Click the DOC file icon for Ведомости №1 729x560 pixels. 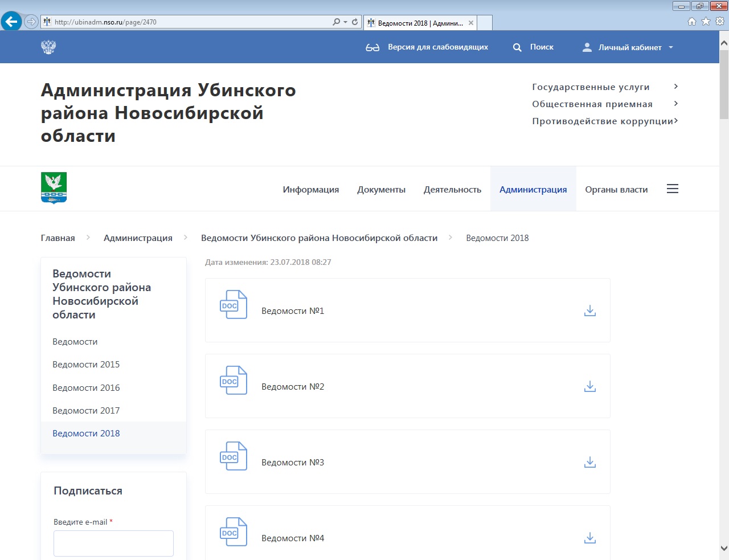(234, 304)
